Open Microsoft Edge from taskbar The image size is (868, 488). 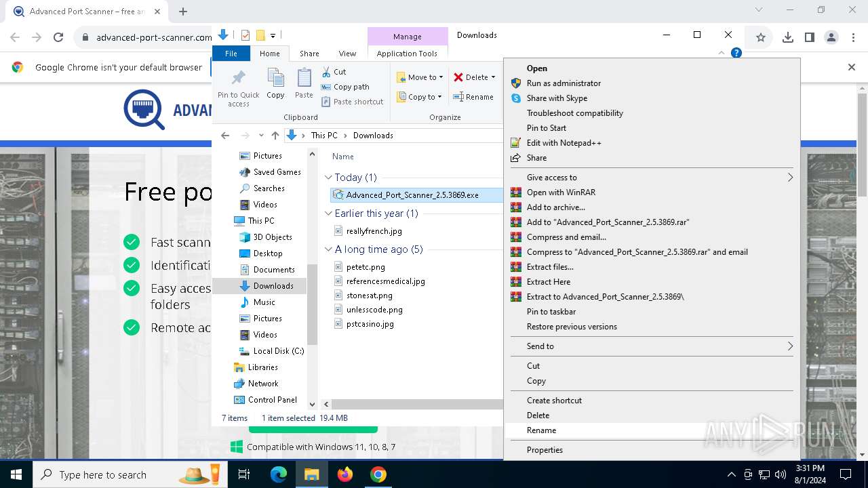(x=279, y=474)
